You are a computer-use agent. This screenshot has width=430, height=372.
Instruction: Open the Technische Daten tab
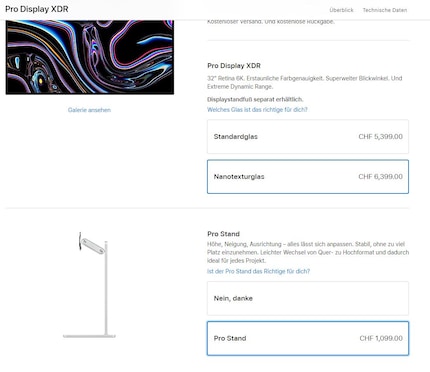(x=385, y=10)
